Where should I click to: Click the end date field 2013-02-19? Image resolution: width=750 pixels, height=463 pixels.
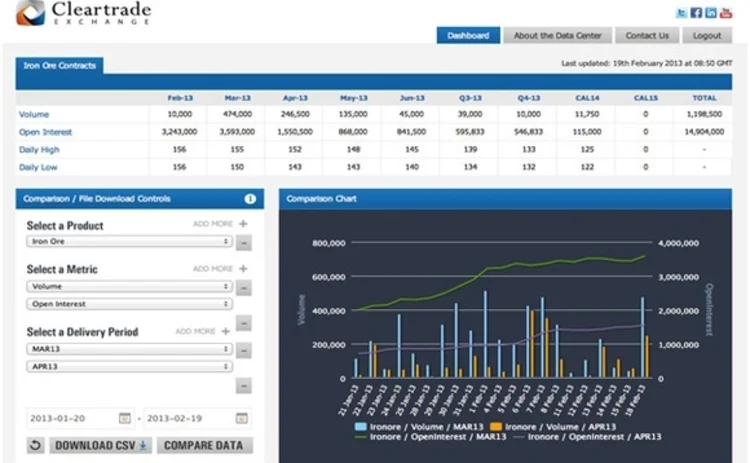197,419
